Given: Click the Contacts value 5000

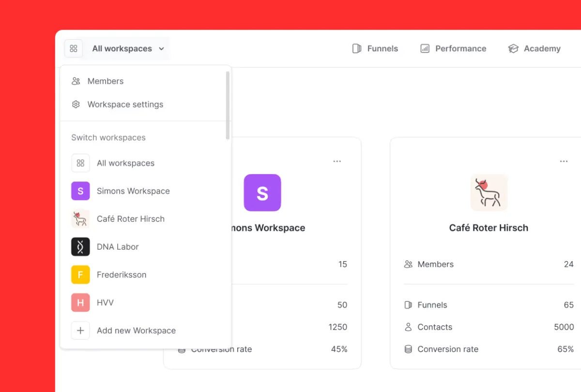Looking at the screenshot, I should coord(564,327).
